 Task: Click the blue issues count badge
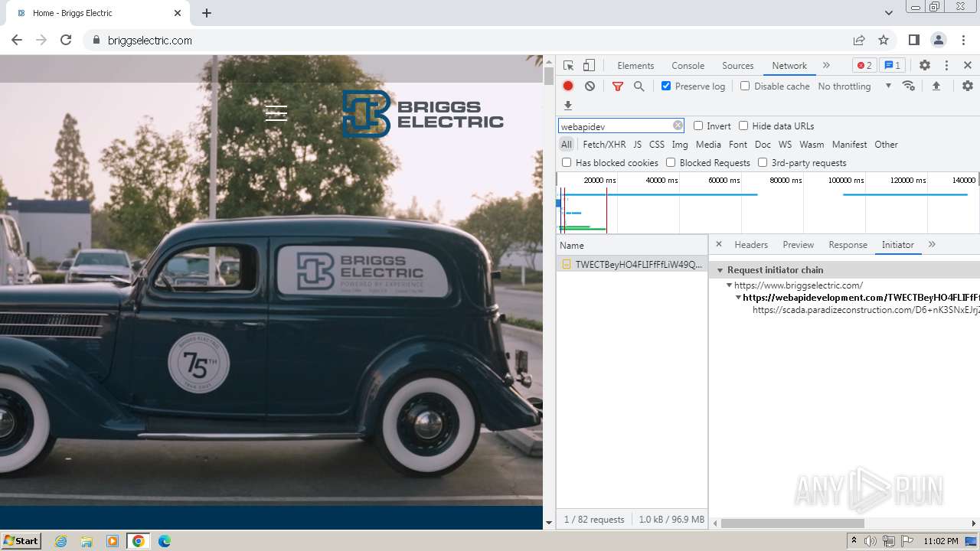coord(891,65)
